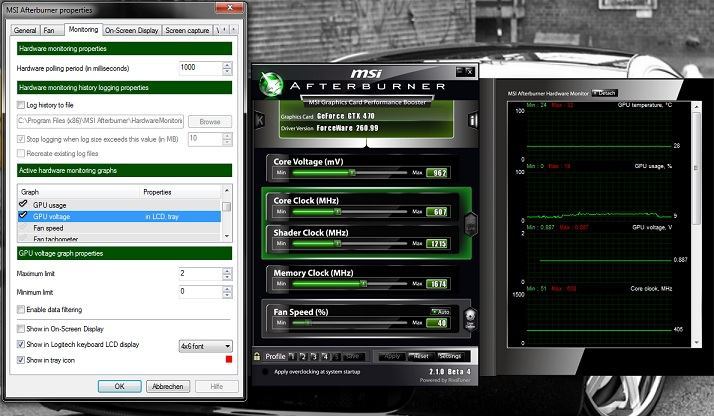Open the General tab
The image size is (714, 416).
point(25,30)
